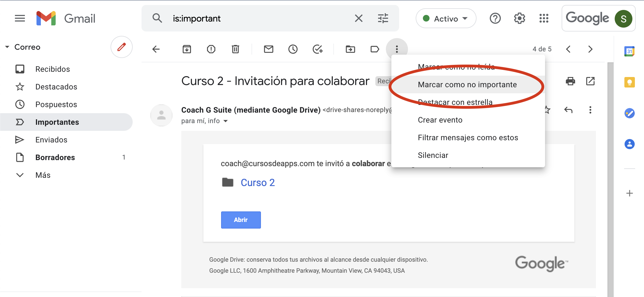Image resolution: width=644 pixels, height=297 pixels.
Task: Open Google Keep side panel
Action: (x=629, y=82)
